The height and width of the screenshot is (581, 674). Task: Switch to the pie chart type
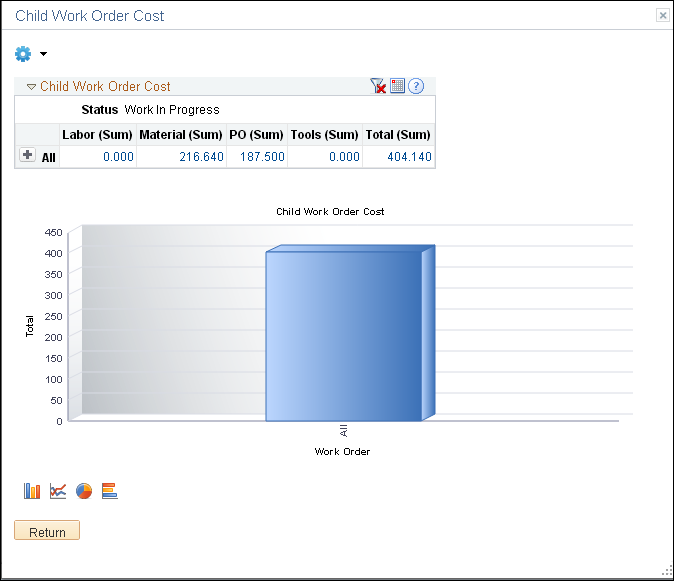click(x=84, y=491)
